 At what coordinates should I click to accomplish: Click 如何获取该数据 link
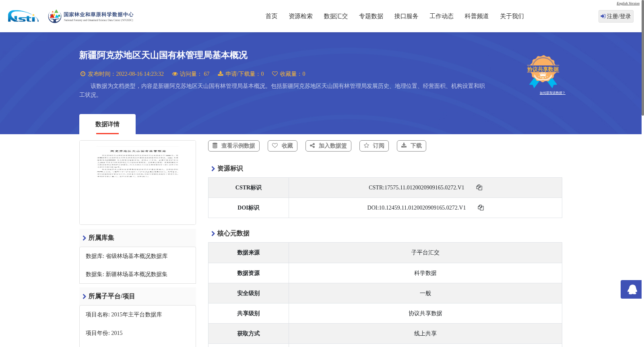coord(552,93)
